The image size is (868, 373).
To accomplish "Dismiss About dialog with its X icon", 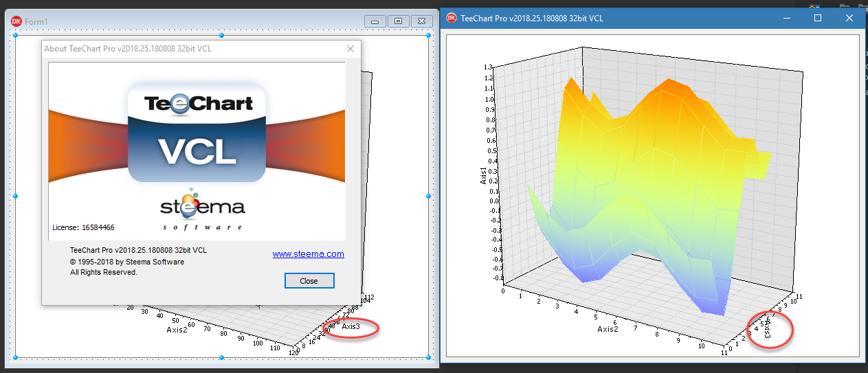I will pos(350,49).
